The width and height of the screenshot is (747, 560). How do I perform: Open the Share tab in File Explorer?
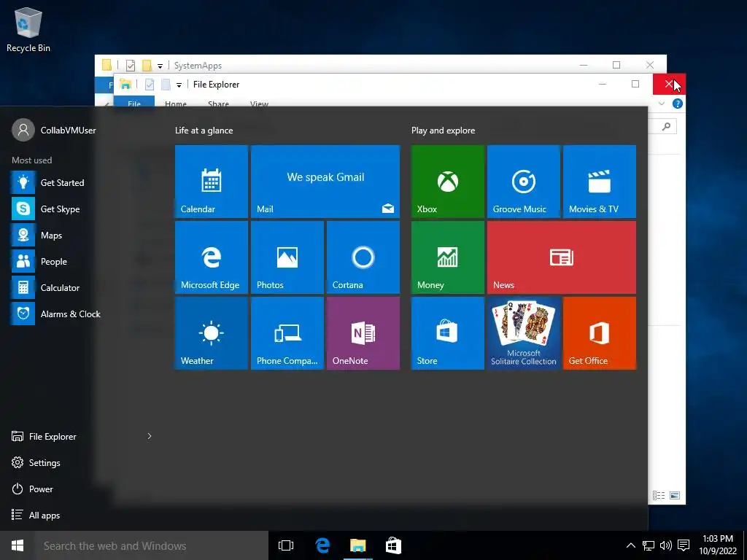(218, 103)
